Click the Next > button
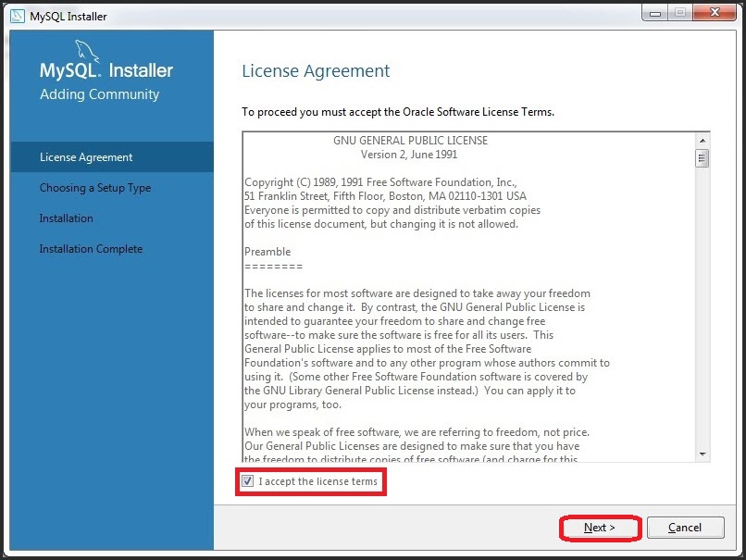The height and width of the screenshot is (560, 746). [x=600, y=528]
